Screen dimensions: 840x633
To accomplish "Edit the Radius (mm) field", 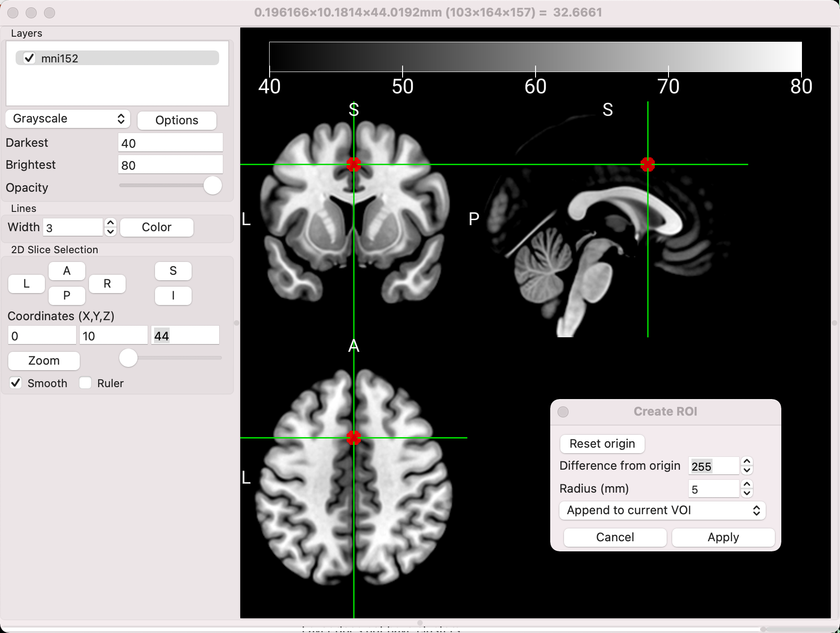I will tap(713, 489).
